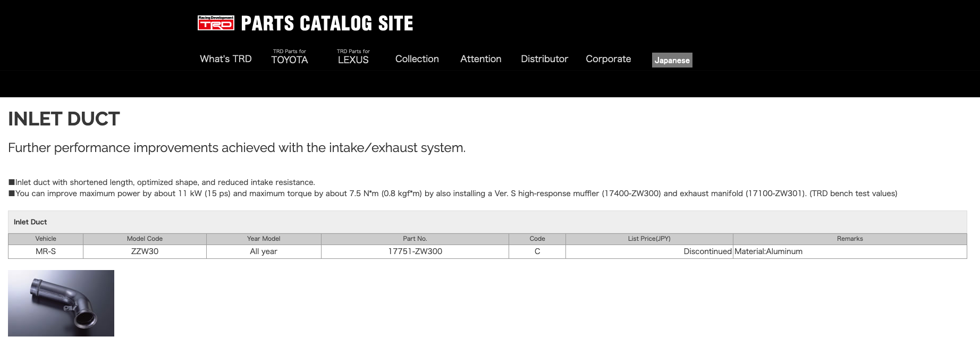Select part number 17751-ZW300

click(x=415, y=251)
